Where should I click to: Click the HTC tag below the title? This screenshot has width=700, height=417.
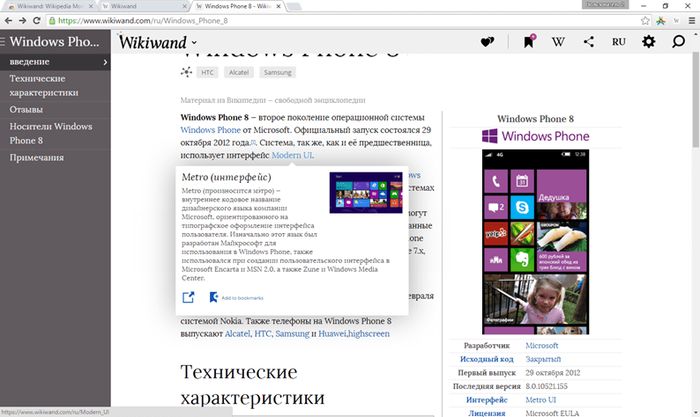207,73
